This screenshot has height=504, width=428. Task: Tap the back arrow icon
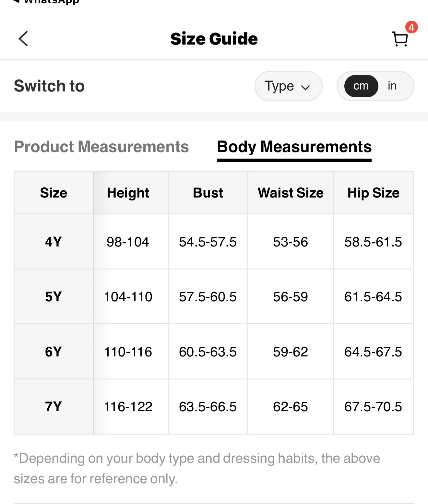(x=23, y=39)
